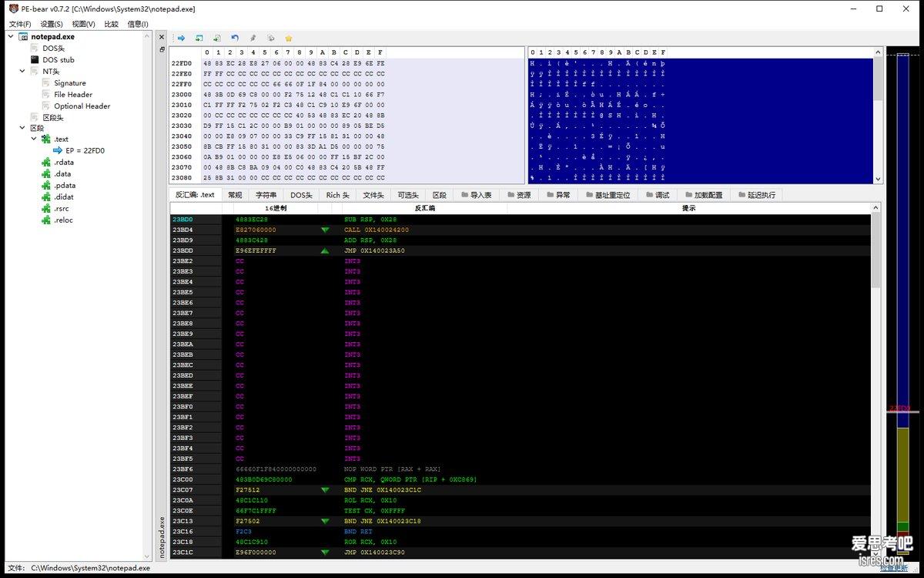Click the third toolbar icon with green page
Image resolution: width=924 pixels, height=578 pixels.
coord(217,38)
